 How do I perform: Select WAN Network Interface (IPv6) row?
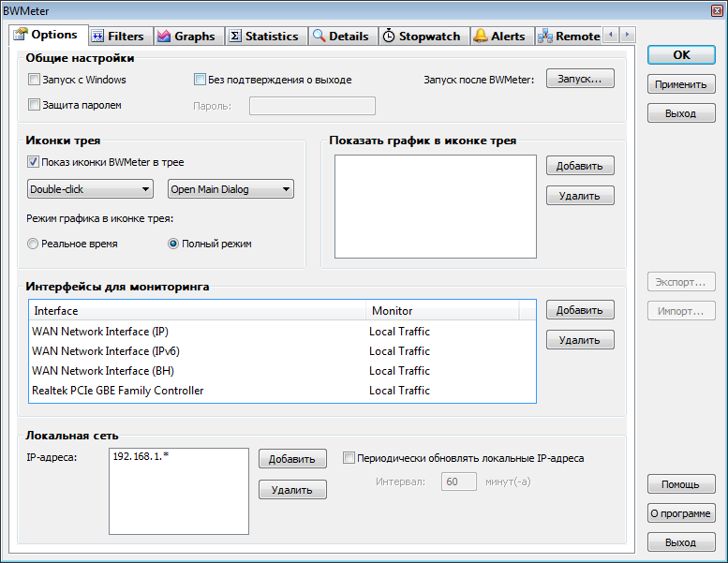[x=282, y=351]
